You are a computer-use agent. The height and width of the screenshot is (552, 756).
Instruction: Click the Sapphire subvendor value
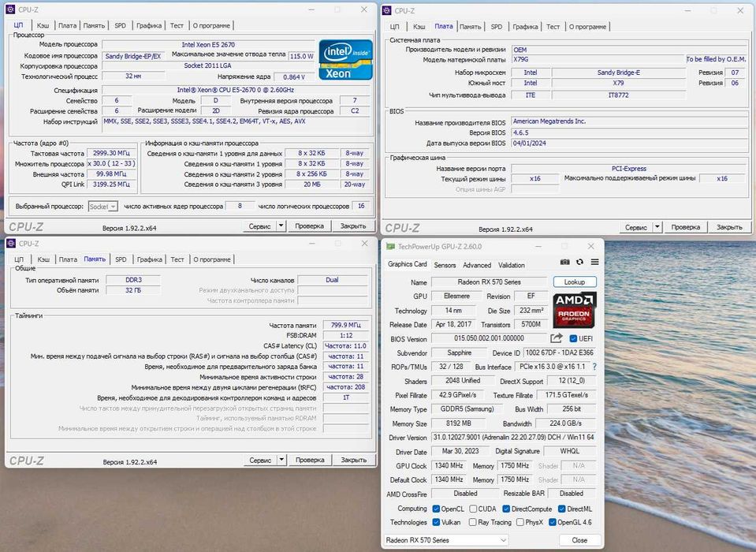pos(459,352)
